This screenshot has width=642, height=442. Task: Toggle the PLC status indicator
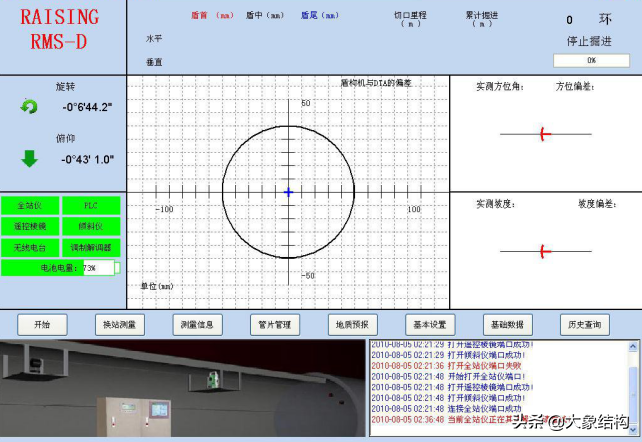(91, 205)
